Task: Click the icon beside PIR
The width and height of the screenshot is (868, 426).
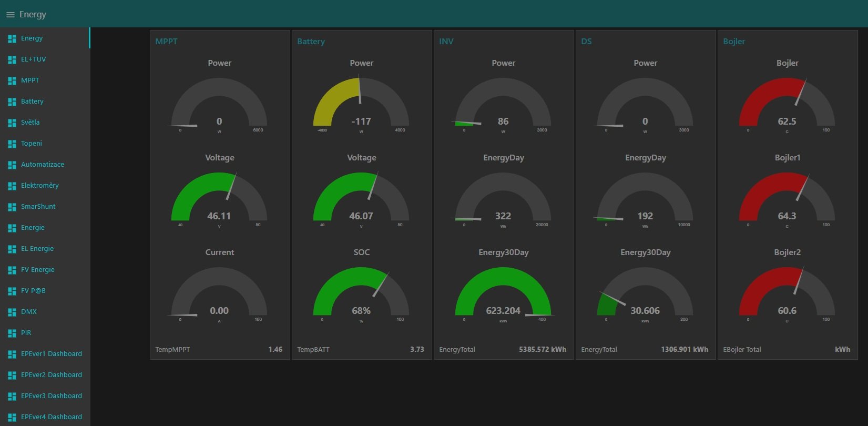Action: (x=12, y=333)
